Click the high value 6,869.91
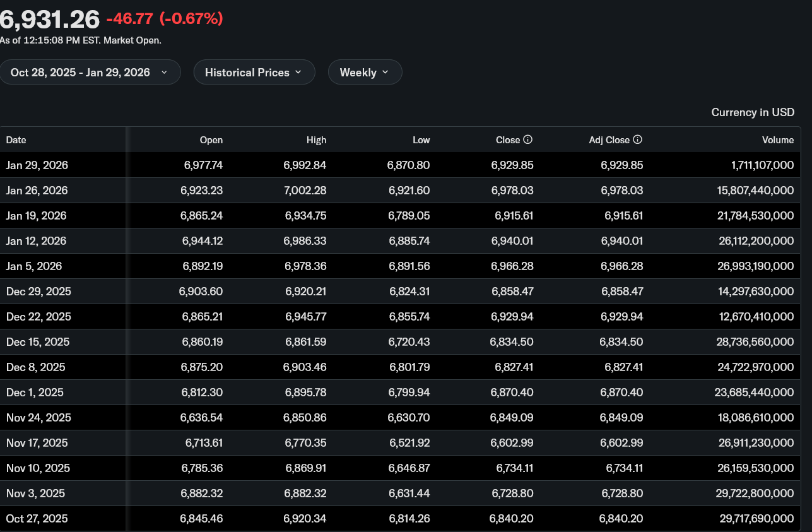 306,468
